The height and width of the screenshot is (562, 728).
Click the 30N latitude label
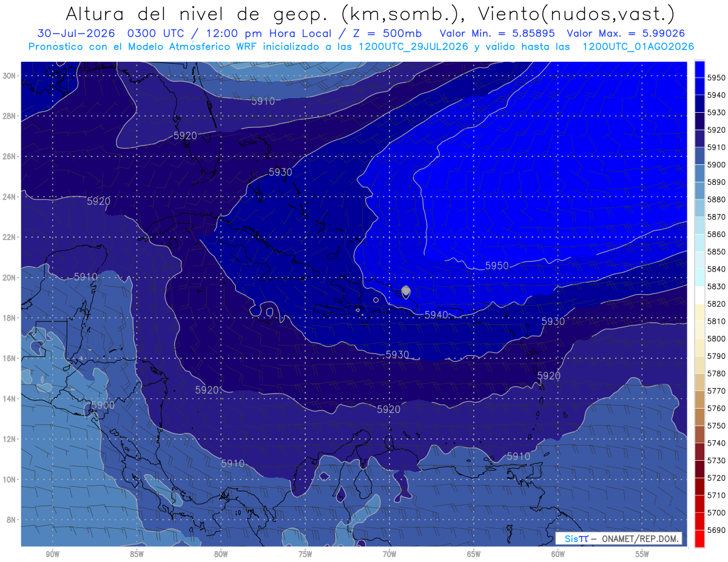[9, 76]
